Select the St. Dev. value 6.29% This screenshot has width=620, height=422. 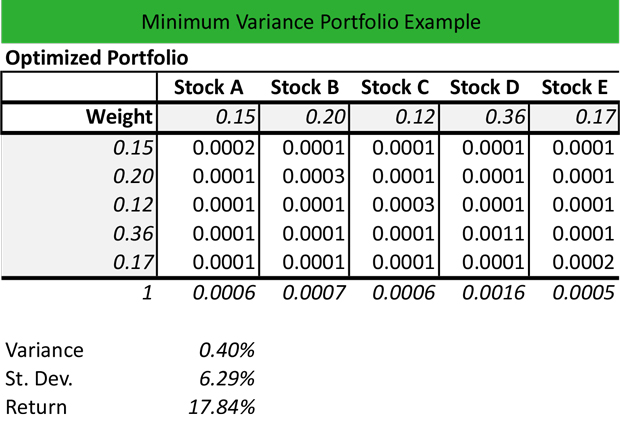pyautogui.click(x=226, y=379)
